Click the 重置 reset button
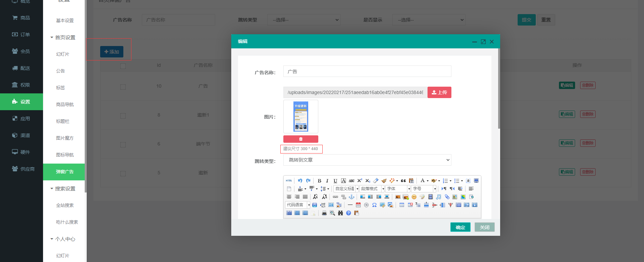The width and height of the screenshot is (644, 262). pos(546,20)
